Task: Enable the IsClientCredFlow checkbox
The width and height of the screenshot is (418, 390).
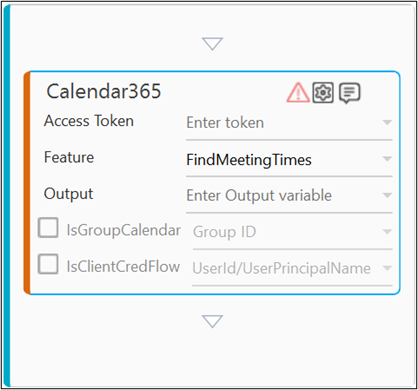Action: (48, 264)
